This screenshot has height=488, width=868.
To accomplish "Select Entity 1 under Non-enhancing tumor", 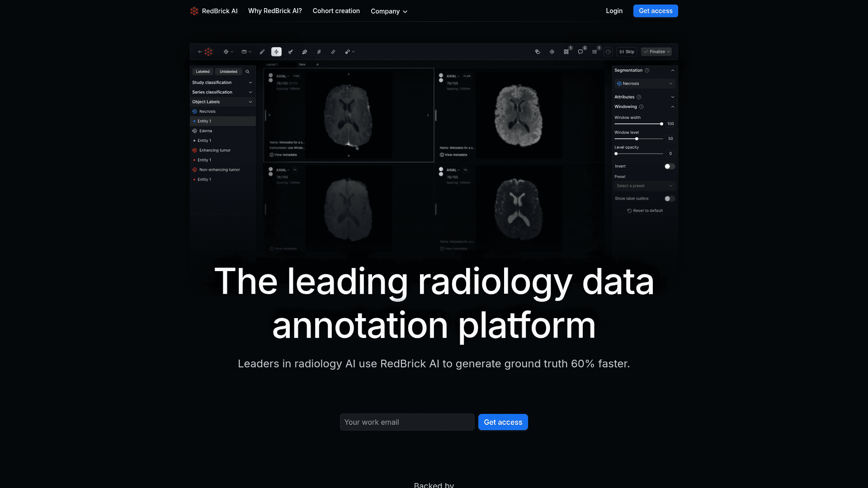I will (x=222, y=179).
